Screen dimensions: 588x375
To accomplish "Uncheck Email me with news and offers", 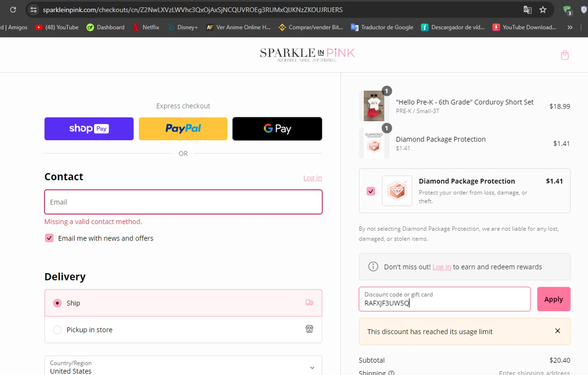I will (x=49, y=238).
